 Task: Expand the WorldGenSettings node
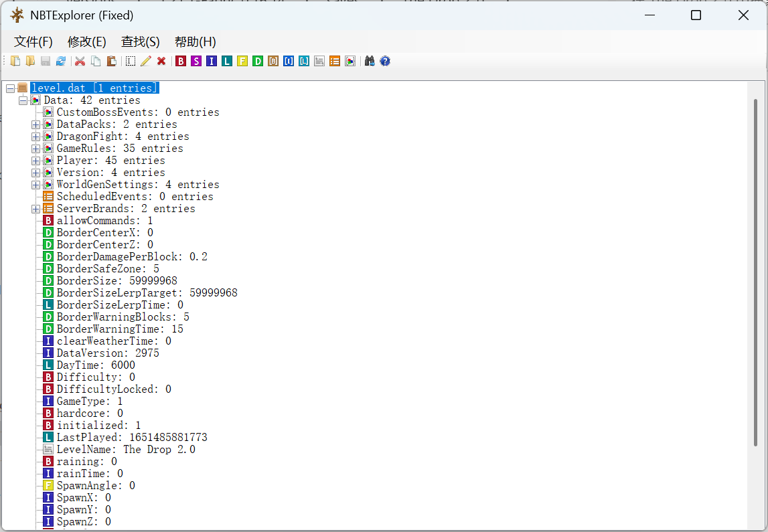click(x=35, y=185)
